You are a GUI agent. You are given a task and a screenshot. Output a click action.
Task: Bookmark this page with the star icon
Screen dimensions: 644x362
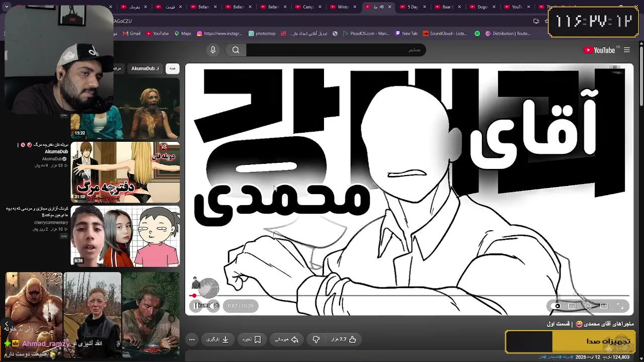tap(546, 21)
